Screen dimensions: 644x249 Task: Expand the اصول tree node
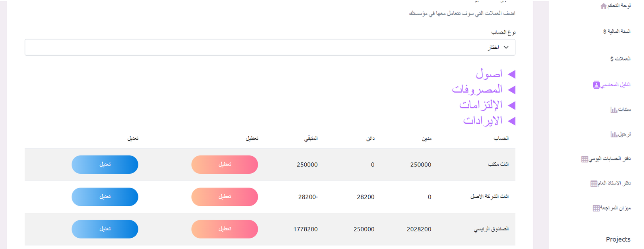pos(512,74)
